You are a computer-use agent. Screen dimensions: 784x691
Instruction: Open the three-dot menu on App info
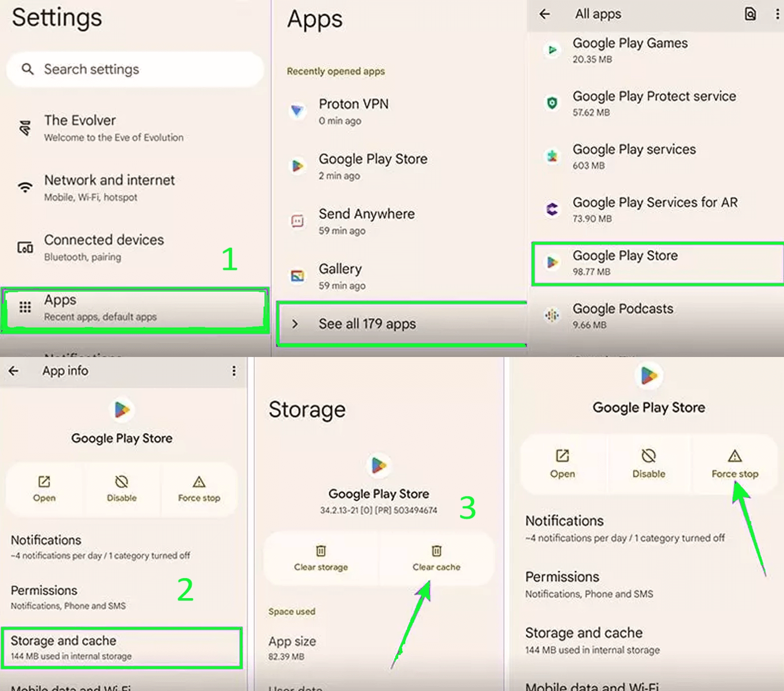(x=234, y=371)
